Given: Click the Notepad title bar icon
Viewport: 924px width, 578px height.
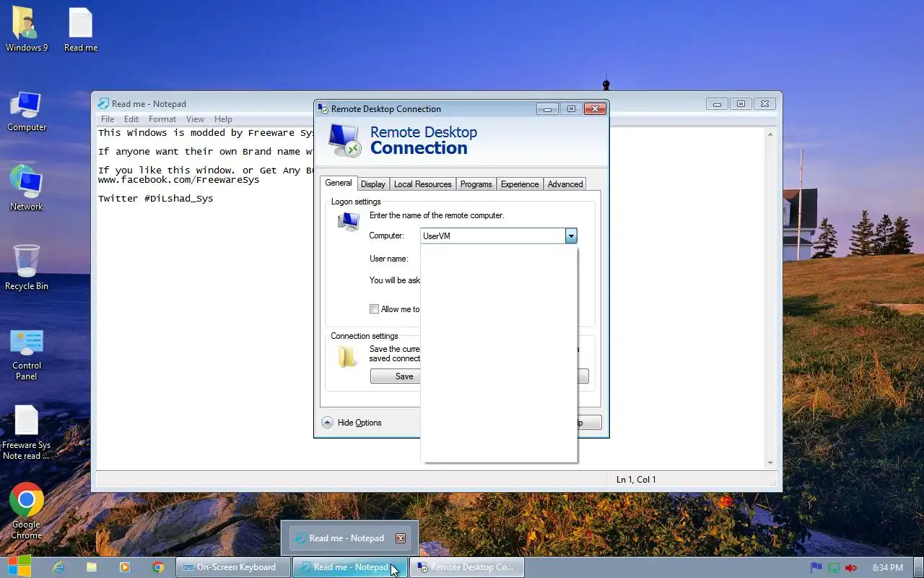Looking at the screenshot, I should point(103,104).
